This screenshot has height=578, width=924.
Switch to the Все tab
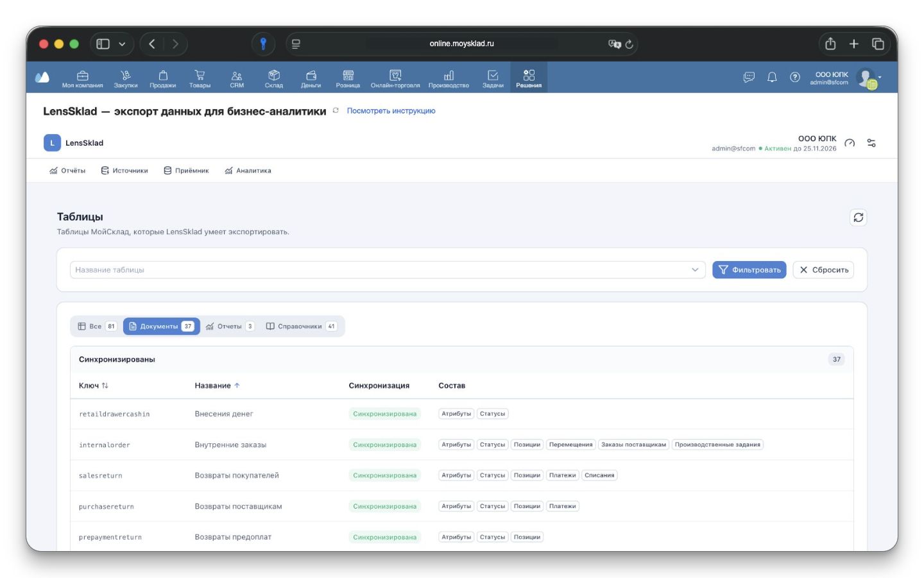[96, 327]
